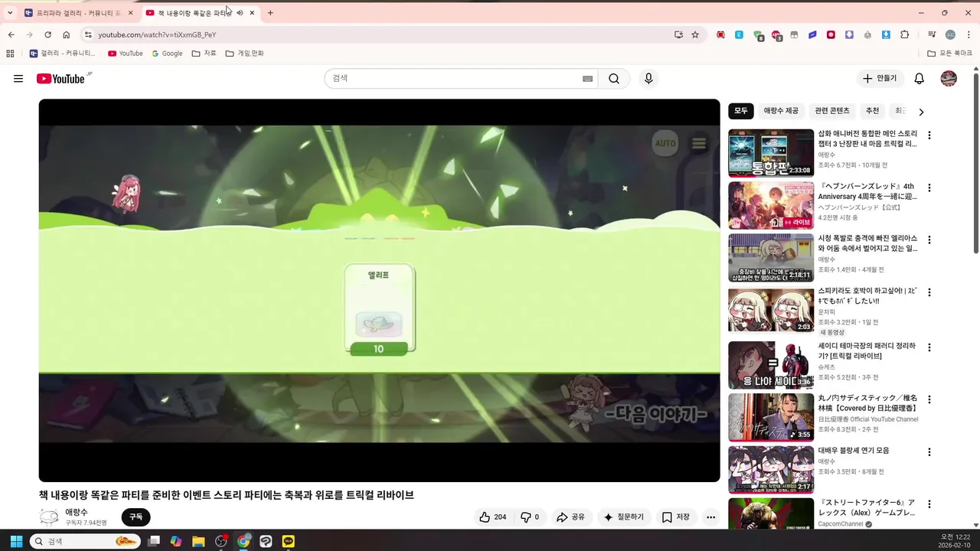
Task: Go to the YouTube home logo
Action: click(60, 79)
